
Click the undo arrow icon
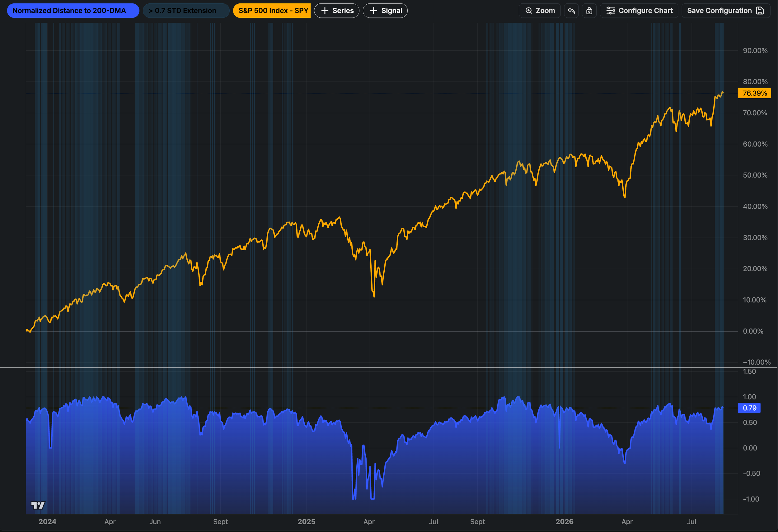tap(571, 11)
